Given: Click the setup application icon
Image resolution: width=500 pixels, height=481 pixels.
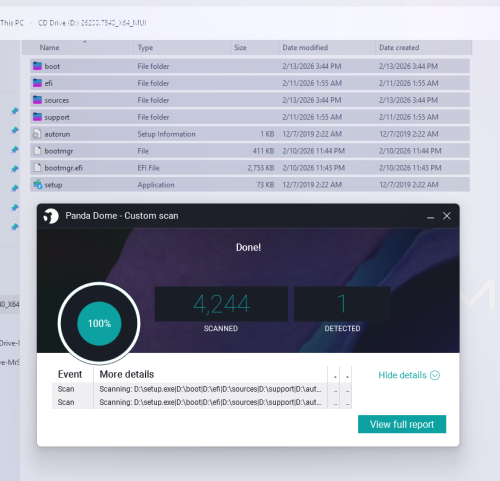Looking at the screenshot, I should pos(37,184).
